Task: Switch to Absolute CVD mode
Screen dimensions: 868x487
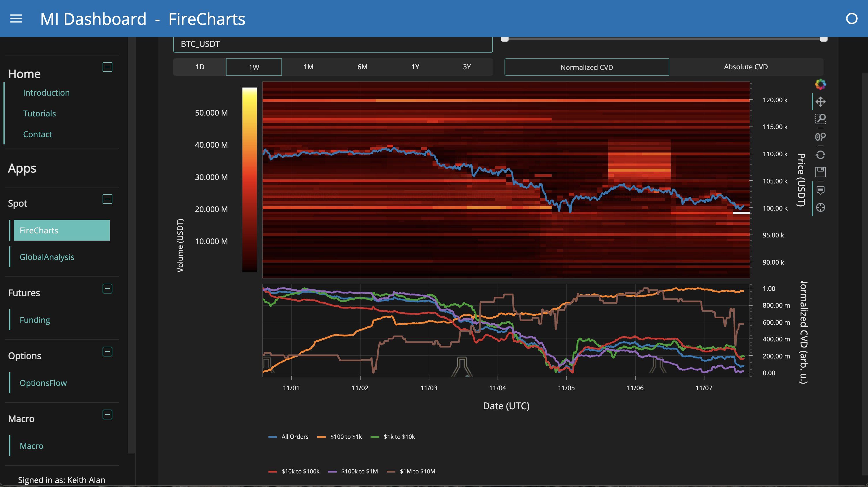Action: [x=745, y=67]
